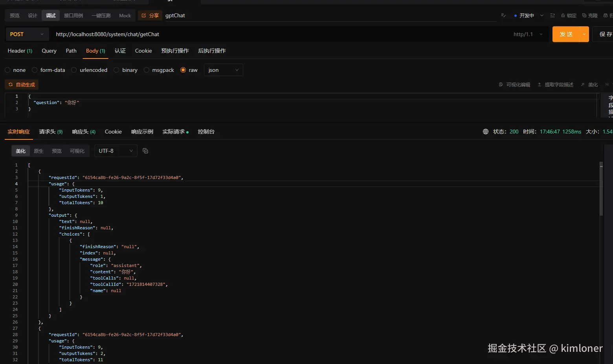This screenshot has height=364, width=613.
Task: Select the binary radio option
Action: [x=116, y=70]
